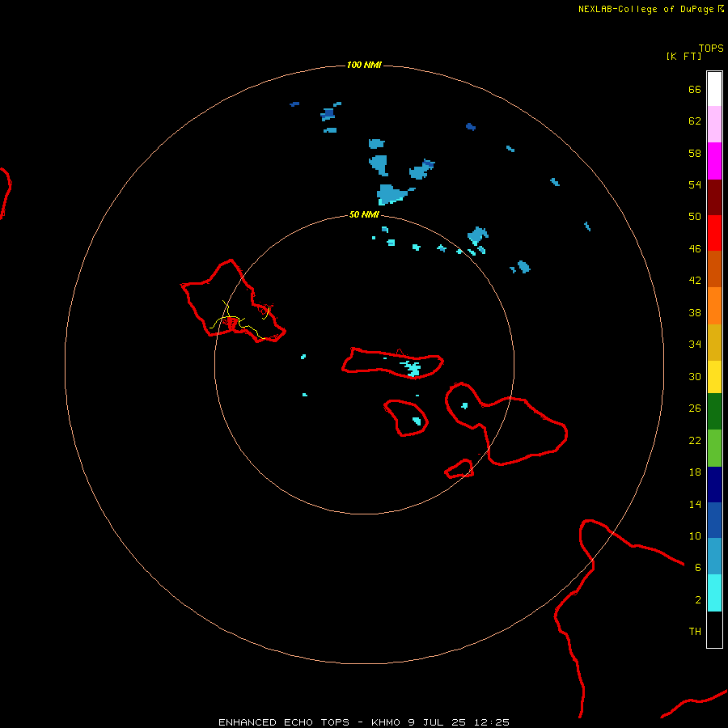Screen dimensions: 728x728
Task: Click the legend value 42
Action: tap(695, 280)
